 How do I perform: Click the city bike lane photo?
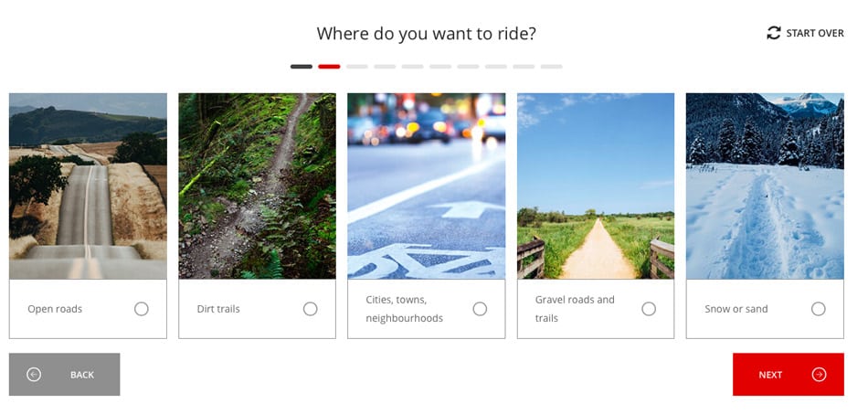[427, 186]
